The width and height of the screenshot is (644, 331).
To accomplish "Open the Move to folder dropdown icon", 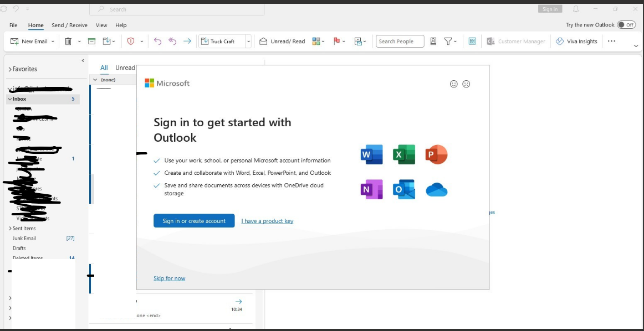I will 109,42.
